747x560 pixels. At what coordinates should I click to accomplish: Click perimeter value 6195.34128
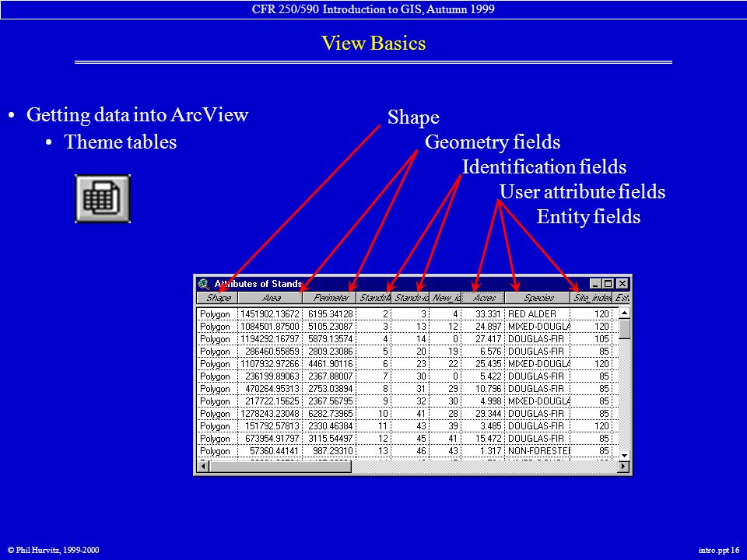pos(330,314)
